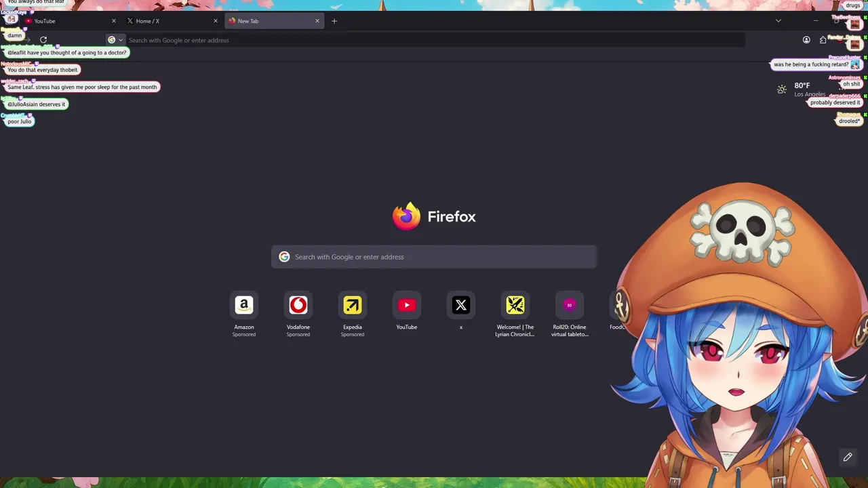Open the weather icon widget
868x488 pixels.
point(782,89)
